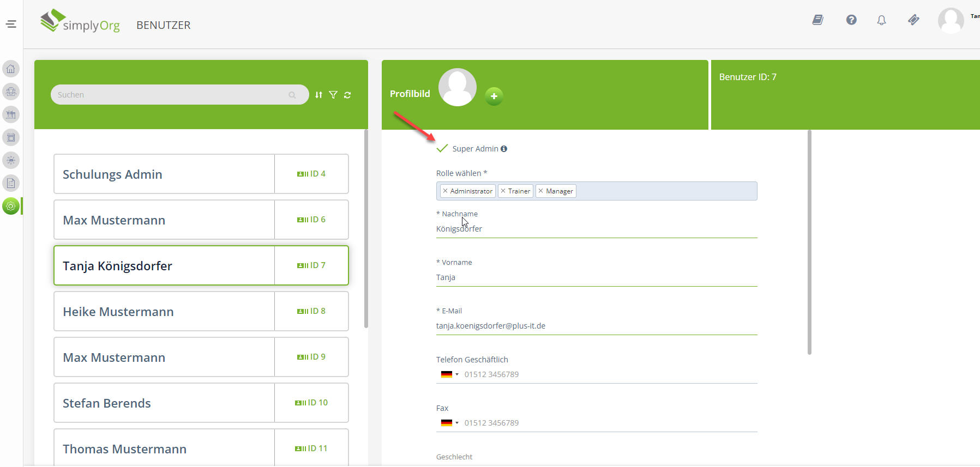Toggle the Super Admin checkmark
Viewport: 980px width, 467px height.
coord(442,149)
